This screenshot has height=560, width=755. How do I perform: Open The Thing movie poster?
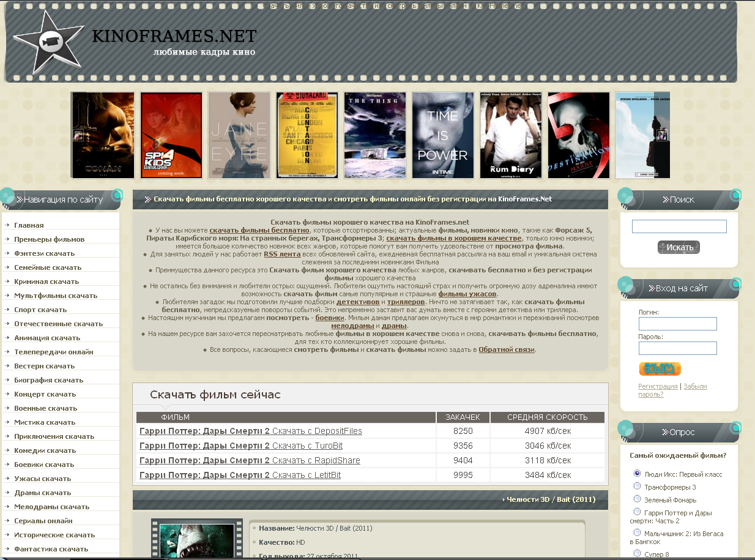tap(375, 135)
